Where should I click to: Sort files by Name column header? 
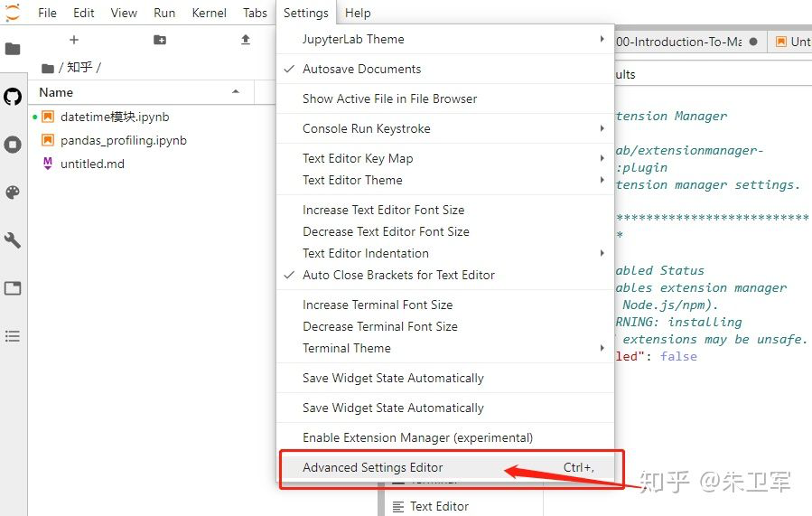[56, 92]
